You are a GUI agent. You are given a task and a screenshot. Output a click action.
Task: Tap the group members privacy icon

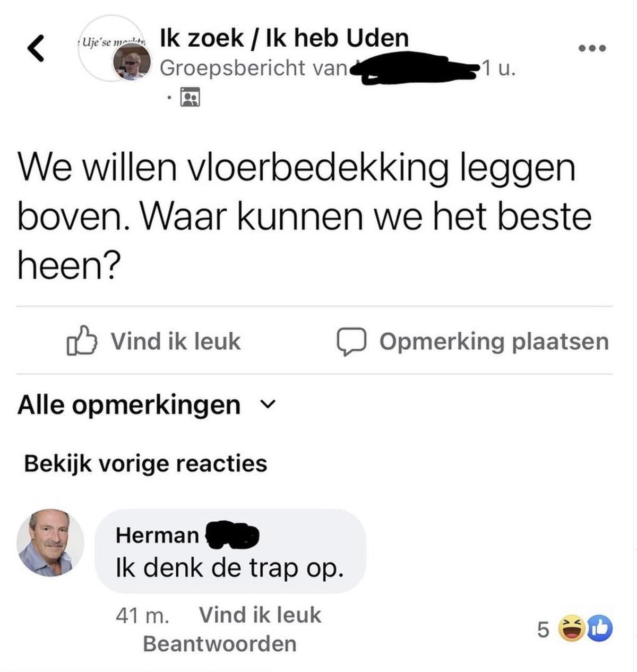point(190,97)
